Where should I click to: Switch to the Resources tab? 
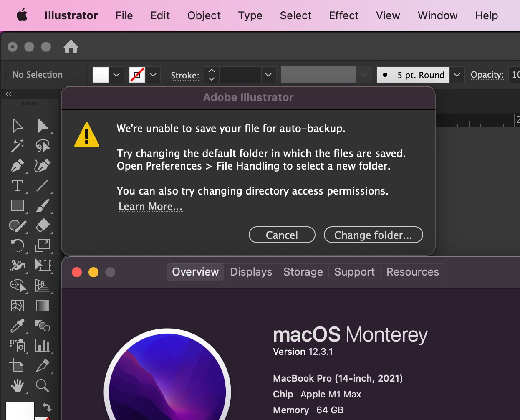click(413, 272)
